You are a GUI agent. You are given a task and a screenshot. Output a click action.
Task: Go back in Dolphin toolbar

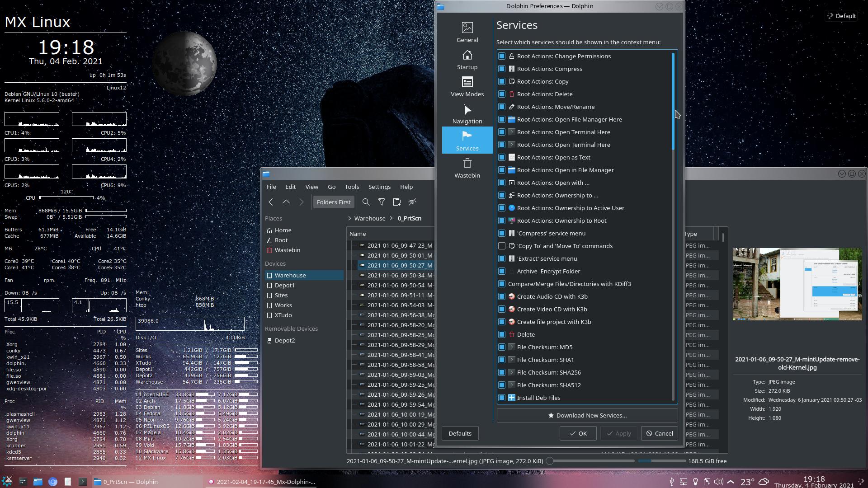[271, 202]
